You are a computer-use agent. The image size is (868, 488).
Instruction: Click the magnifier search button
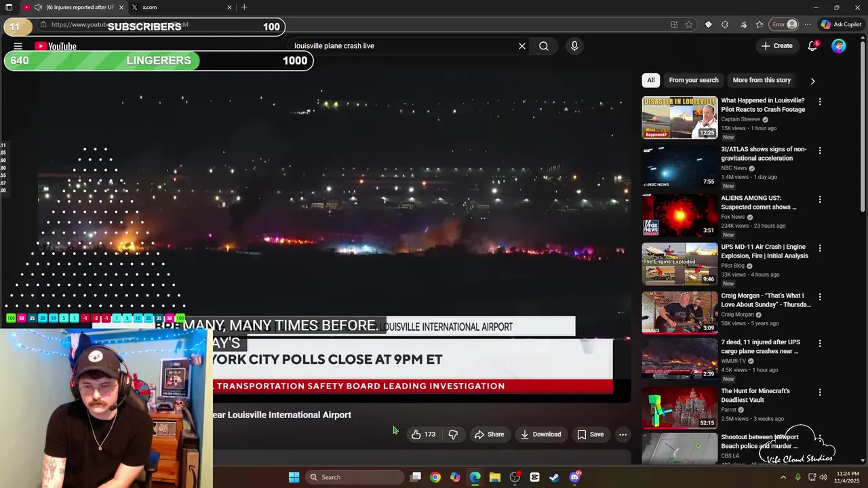544,46
